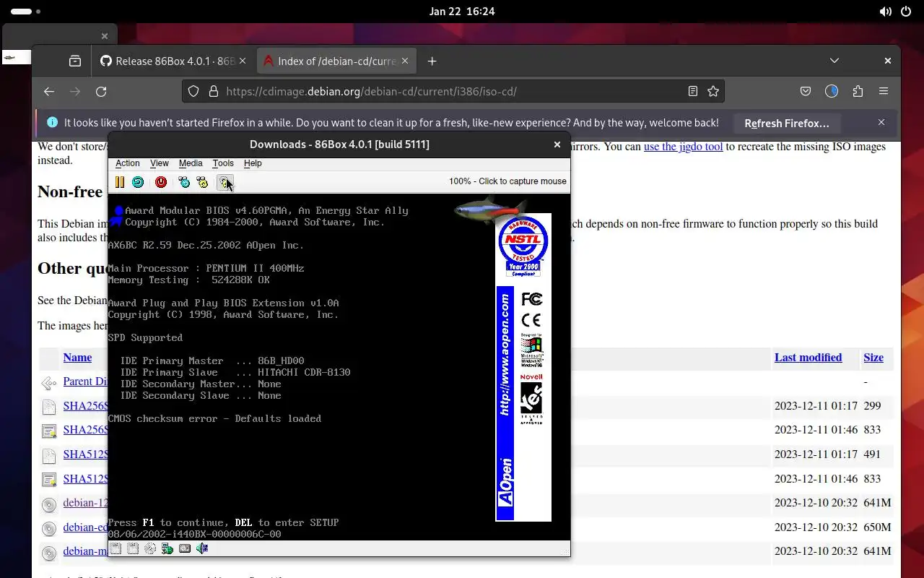This screenshot has width=924, height=578.
Task: Click the CD-ROM drive icon in 86Box status bar
Action: click(x=150, y=549)
